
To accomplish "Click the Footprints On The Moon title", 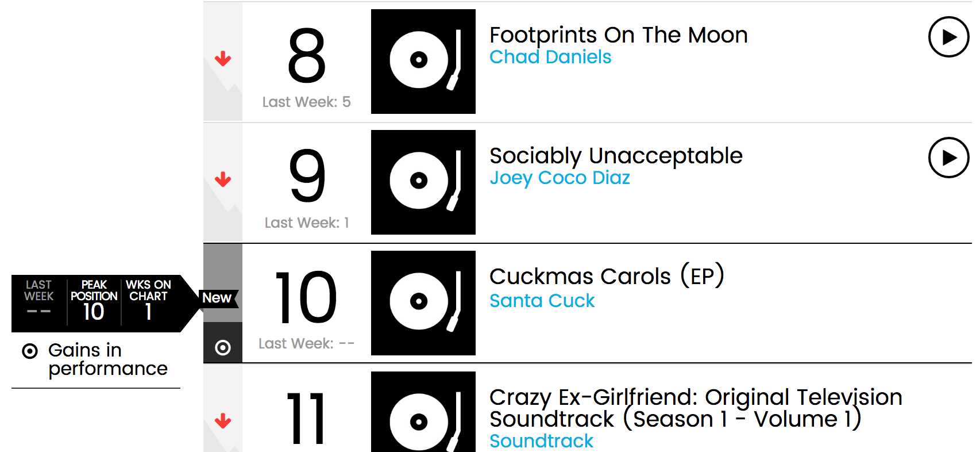I will 618,35.
